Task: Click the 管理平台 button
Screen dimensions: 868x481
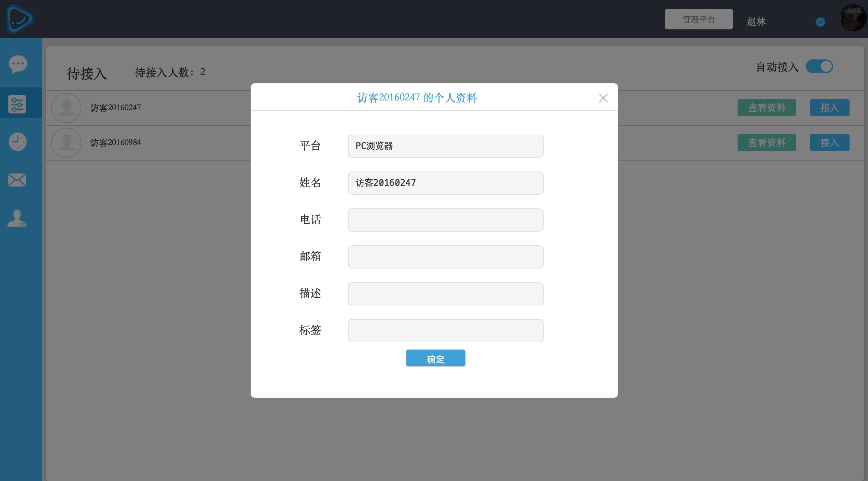Action: pyautogui.click(x=698, y=19)
